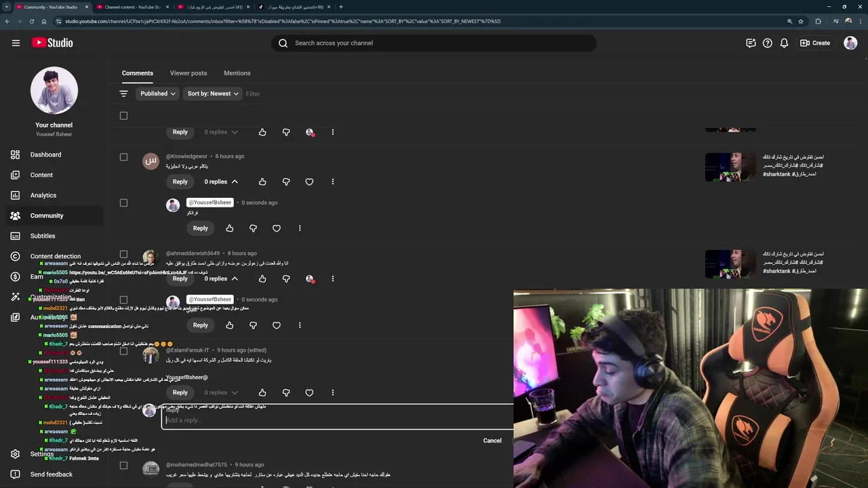This screenshot has height=488, width=868.
Task: Collapse replies under @Knowledgewor comment
Action: (221, 182)
